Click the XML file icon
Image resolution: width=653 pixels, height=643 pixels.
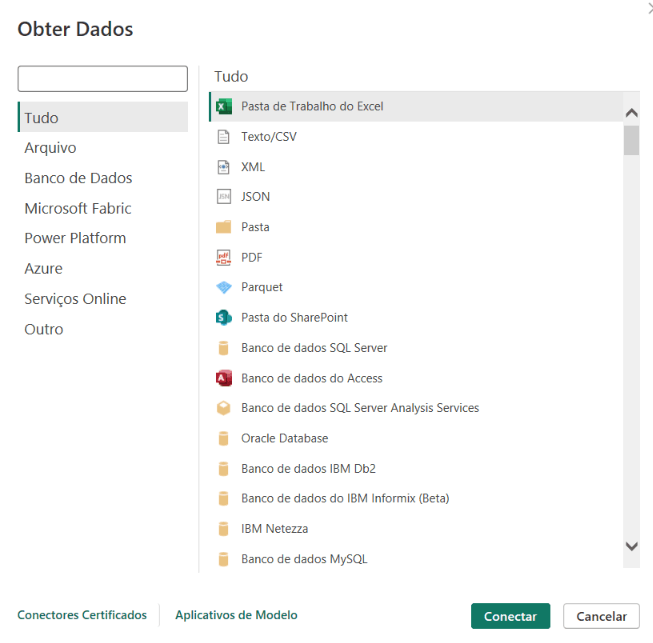click(224, 167)
